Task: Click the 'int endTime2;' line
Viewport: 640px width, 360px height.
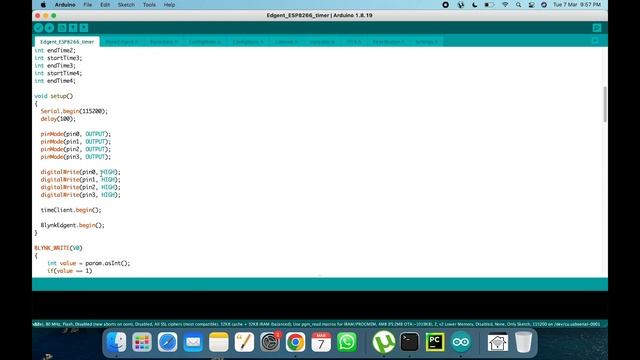Action: click(x=55, y=50)
